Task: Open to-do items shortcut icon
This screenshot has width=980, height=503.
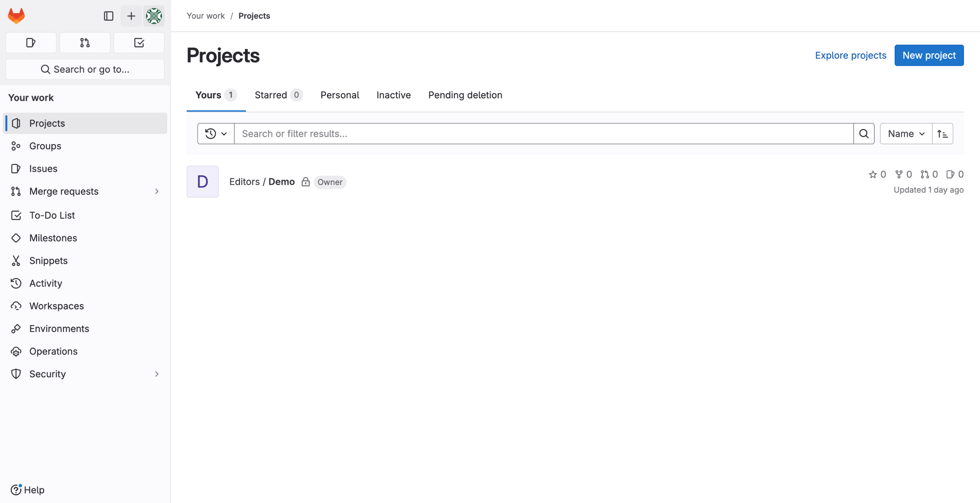Action: pyautogui.click(x=139, y=42)
